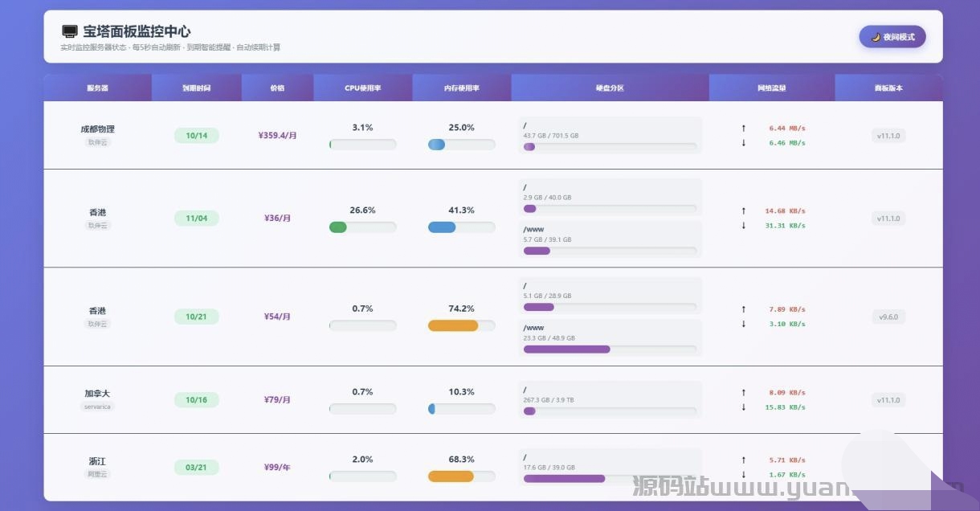Click the 74.2% orange memory usage bar

point(453,325)
